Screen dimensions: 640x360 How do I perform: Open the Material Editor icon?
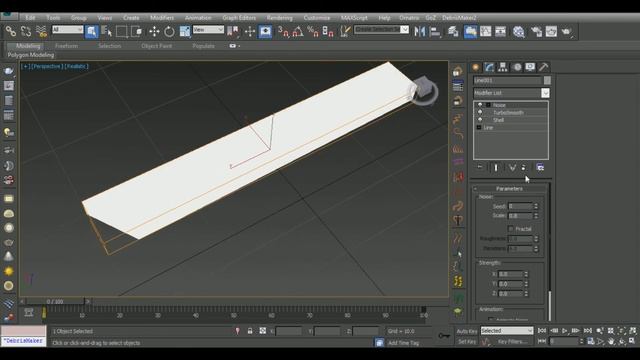pyautogui.click(x=519, y=31)
